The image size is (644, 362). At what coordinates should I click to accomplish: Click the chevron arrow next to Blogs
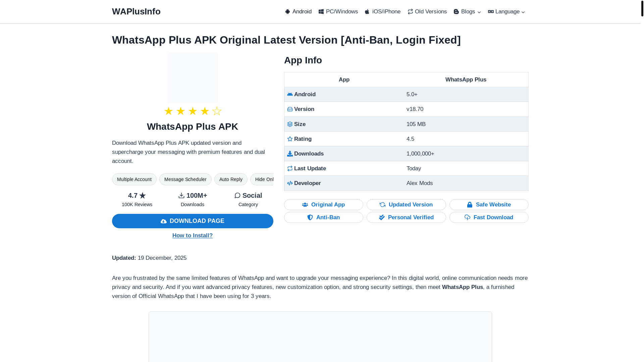(x=479, y=12)
